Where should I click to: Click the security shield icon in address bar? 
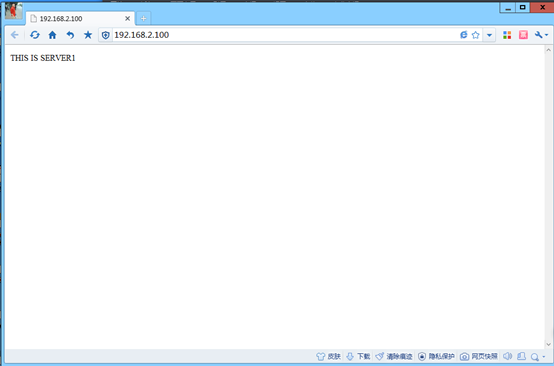pos(105,35)
